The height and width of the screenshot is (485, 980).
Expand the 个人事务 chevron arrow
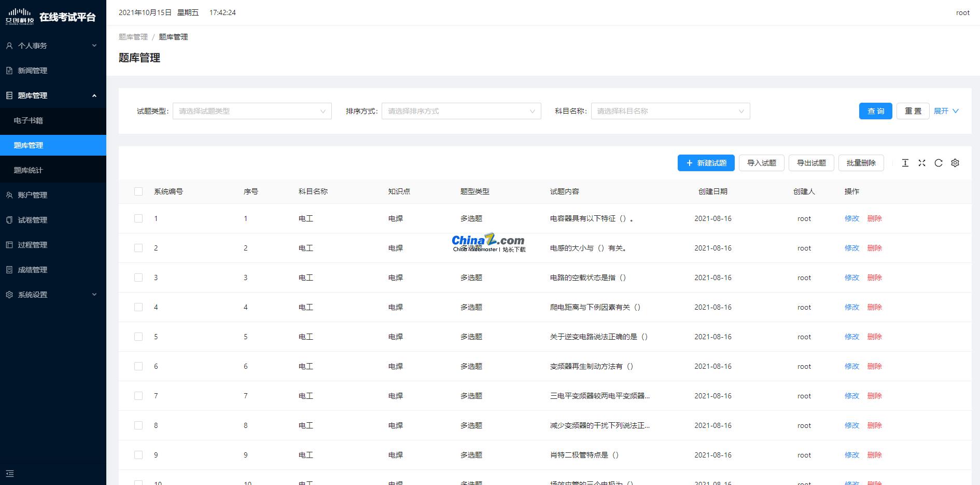(94, 46)
